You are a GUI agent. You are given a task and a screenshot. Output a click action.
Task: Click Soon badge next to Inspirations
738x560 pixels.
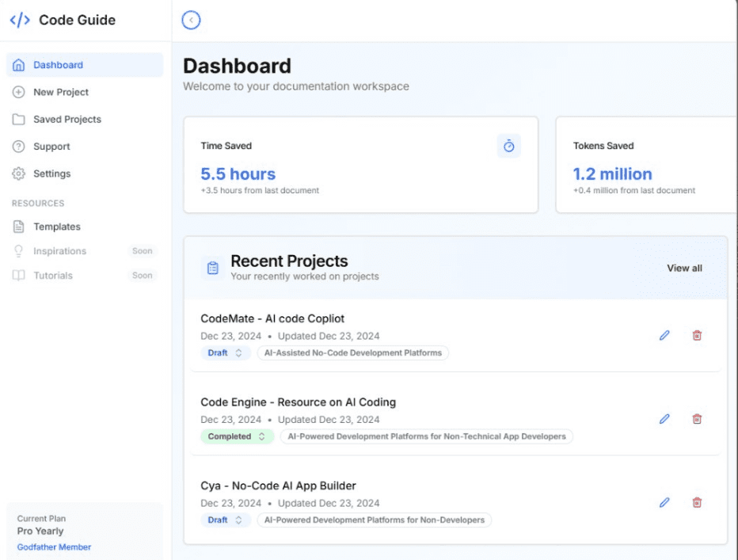tap(143, 251)
